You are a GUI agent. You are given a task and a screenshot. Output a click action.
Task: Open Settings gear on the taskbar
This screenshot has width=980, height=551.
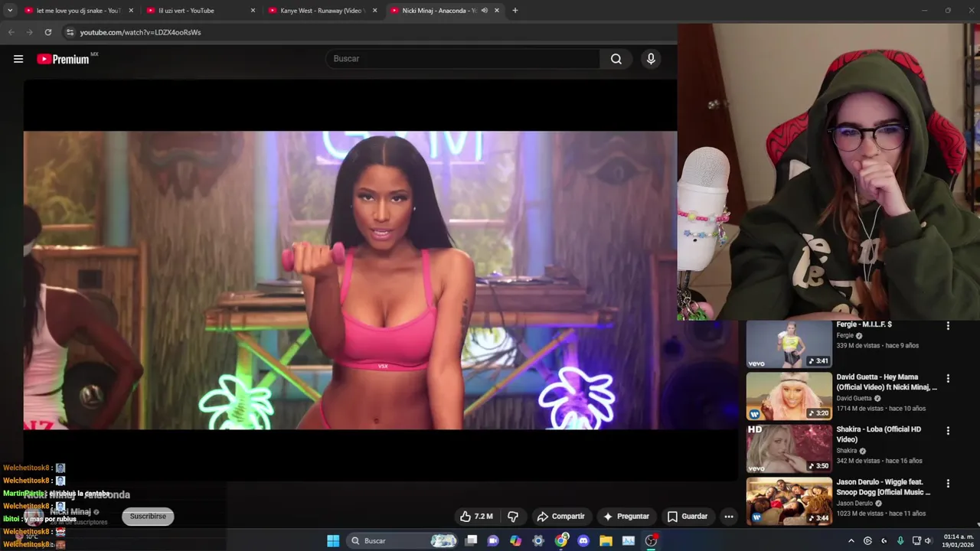pyautogui.click(x=538, y=541)
